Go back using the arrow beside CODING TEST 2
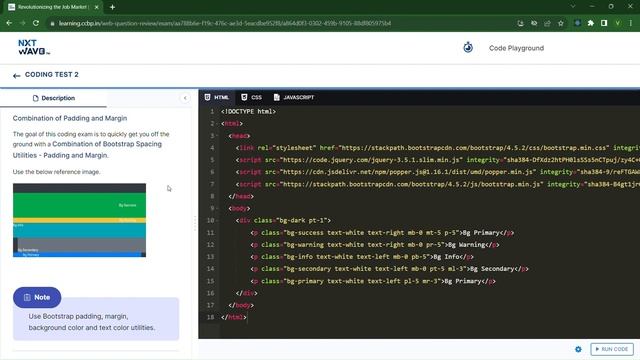 coord(16,76)
